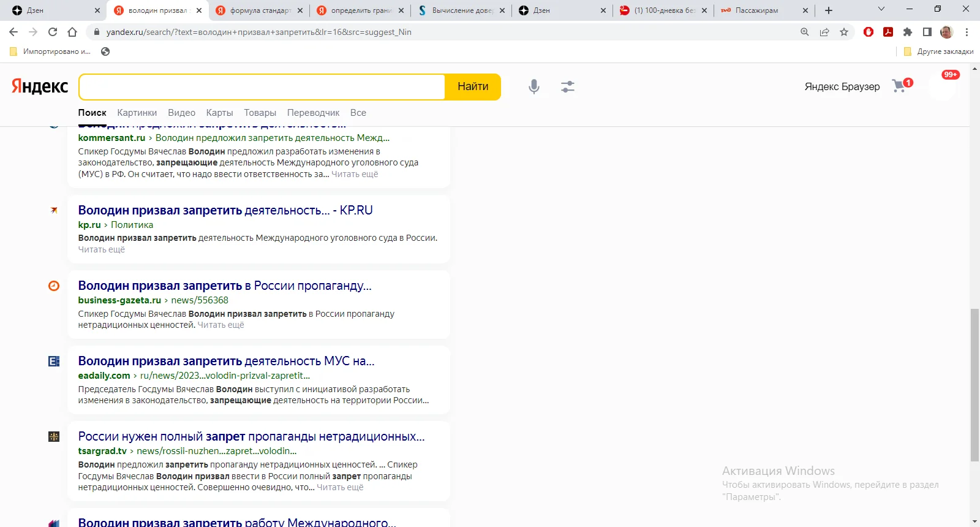This screenshot has width=980, height=527.
Task: Switch to Картинки tab
Action: pyautogui.click(x=137, y=113)
